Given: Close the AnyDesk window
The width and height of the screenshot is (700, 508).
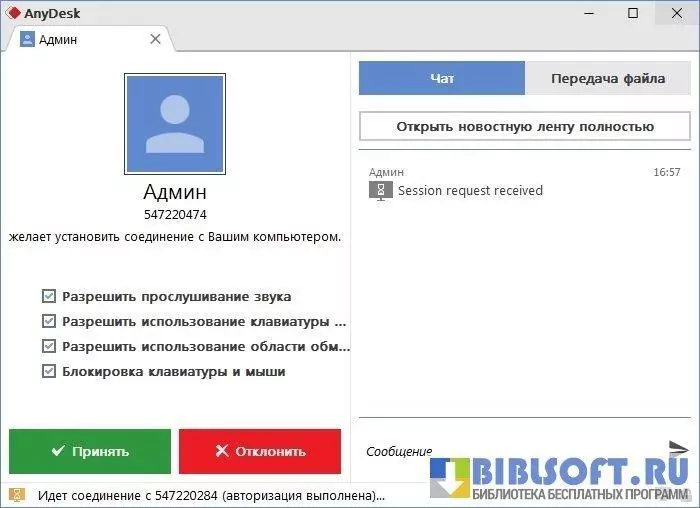Looking at the screenshot, I should [x=678, y=13].
